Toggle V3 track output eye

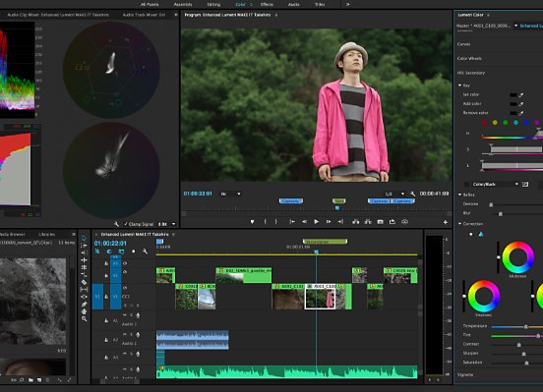tap(125, 263)
